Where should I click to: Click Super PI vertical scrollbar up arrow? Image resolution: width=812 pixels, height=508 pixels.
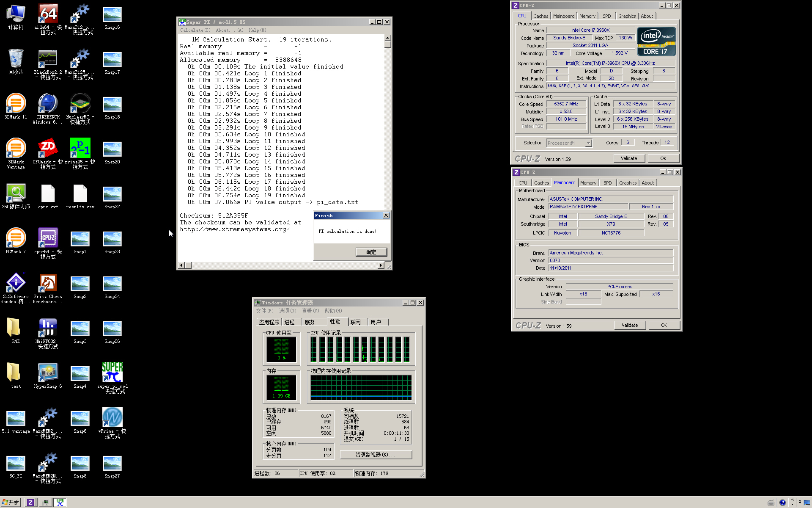pyautogui.click(x=387, y=38)
